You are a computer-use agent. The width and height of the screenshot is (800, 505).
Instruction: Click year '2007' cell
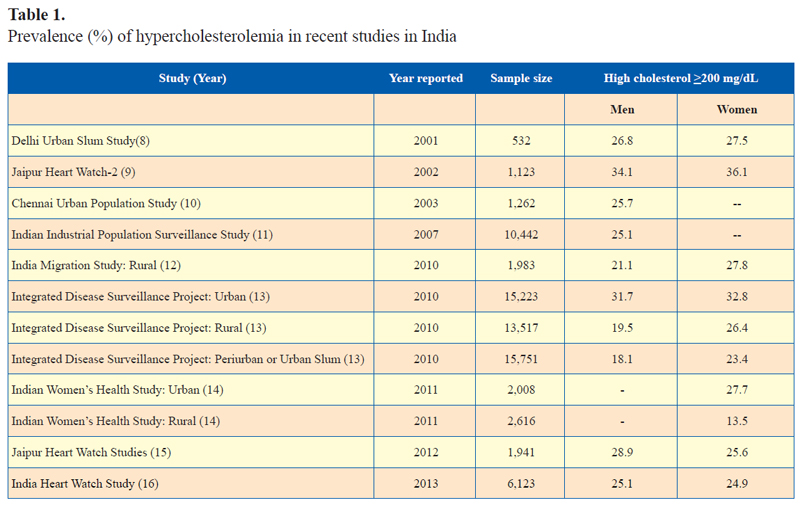[426, 234]
